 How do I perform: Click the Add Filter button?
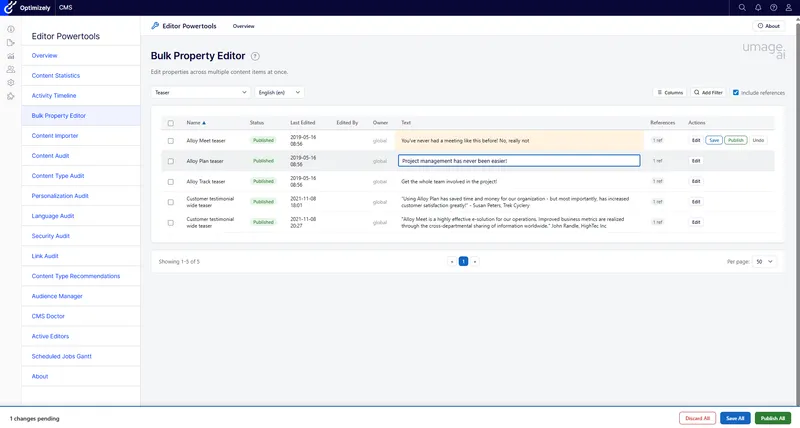[x=708, y=92]
